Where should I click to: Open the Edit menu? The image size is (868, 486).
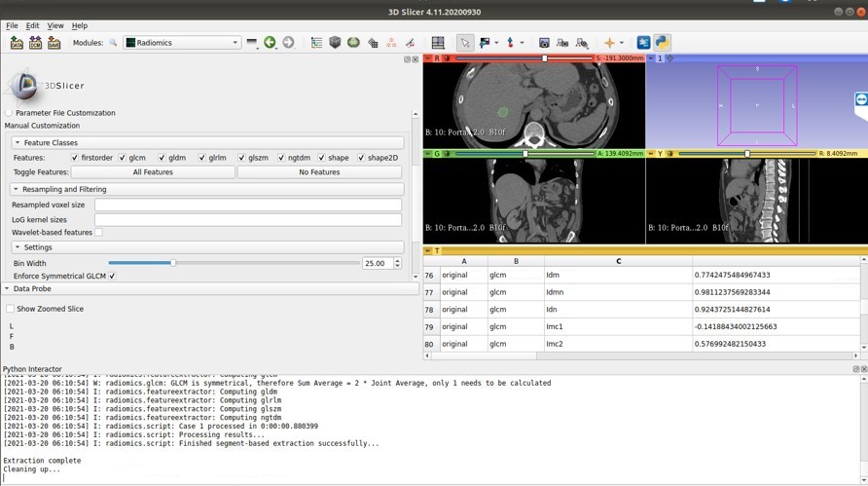[33, 25]
